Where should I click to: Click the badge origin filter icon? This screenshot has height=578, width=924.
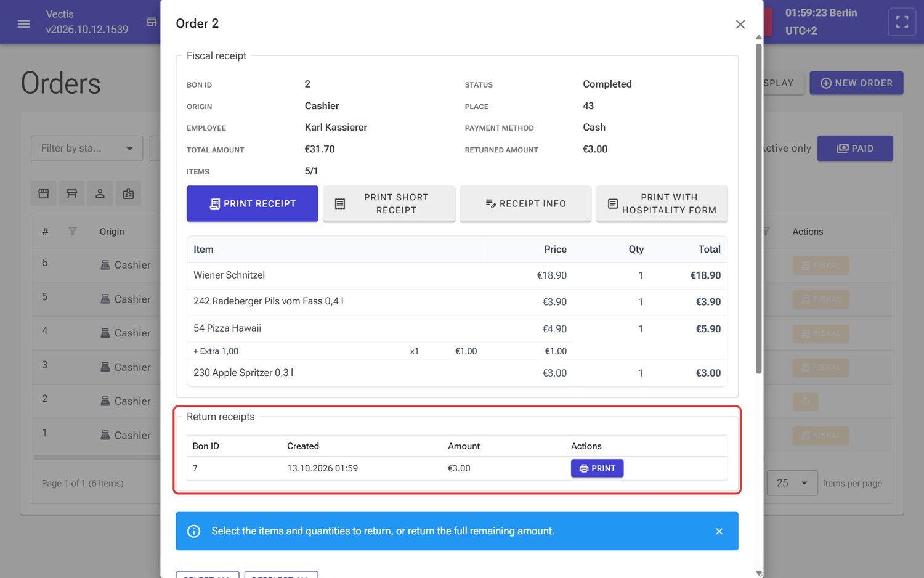pos(128,193)
